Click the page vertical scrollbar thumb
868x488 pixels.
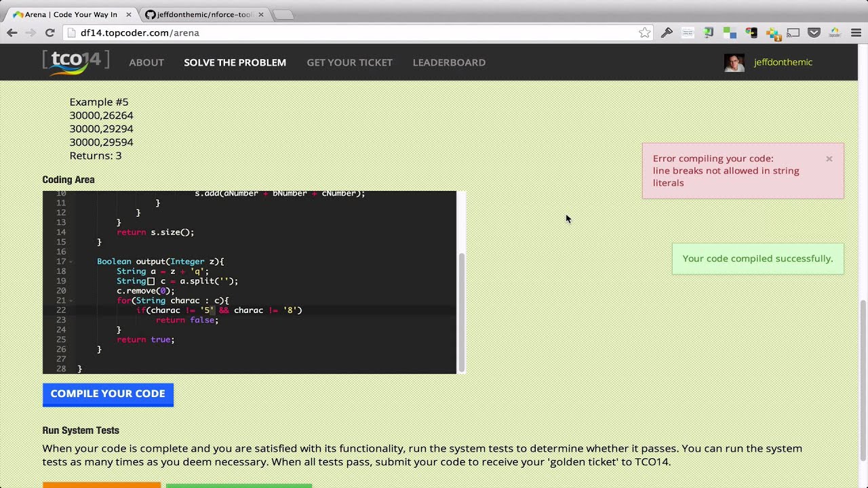863,380
